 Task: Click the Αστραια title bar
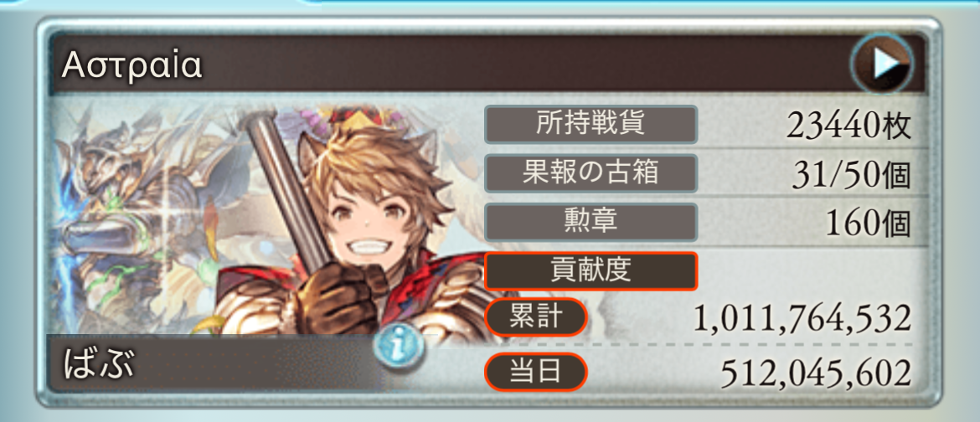(487, 64)
